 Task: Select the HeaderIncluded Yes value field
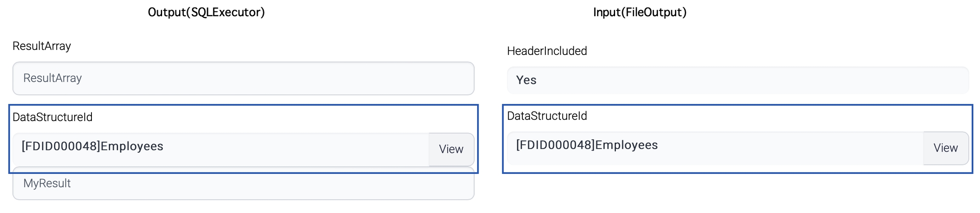click(738, 80)
